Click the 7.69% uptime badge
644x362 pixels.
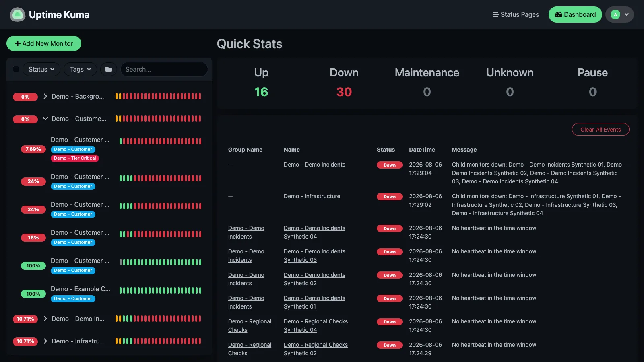tap(33, 149)
